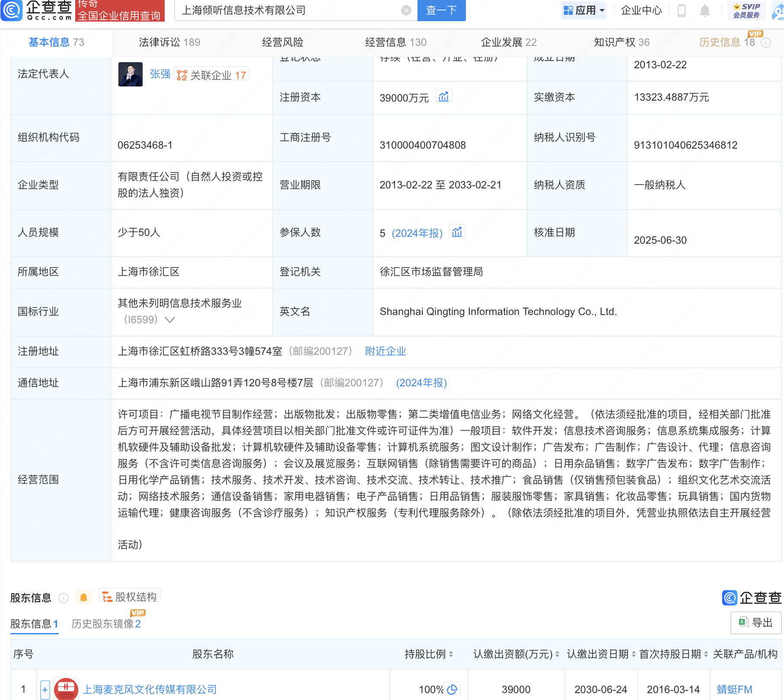Open 上海麦克风文化传媒有限公司 shareholder link
This screenshot has width=784, height=700.
point(150,690)
